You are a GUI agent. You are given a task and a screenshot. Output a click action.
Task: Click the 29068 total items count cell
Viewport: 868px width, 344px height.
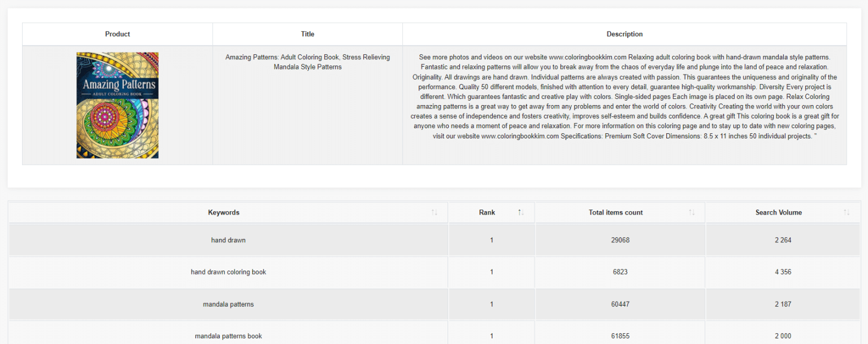(620, 240)
